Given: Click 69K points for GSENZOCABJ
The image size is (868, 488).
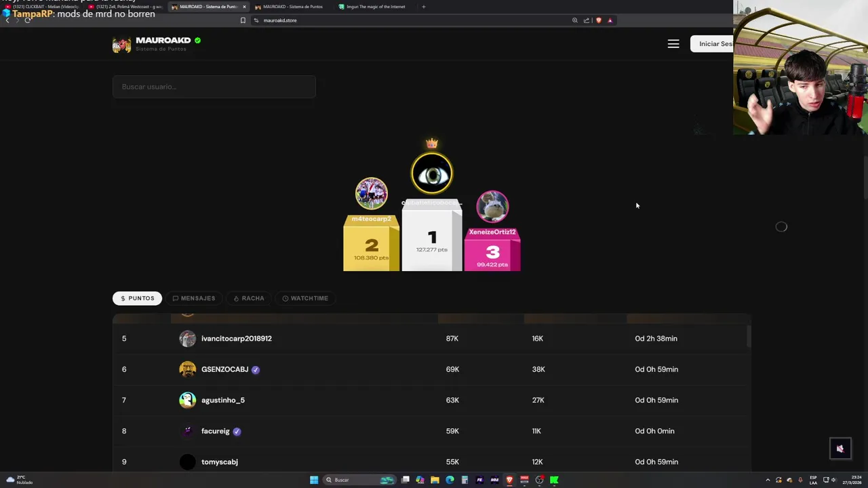Looking at the screenshot, I should pyautogui.click(x=452, y=369).
